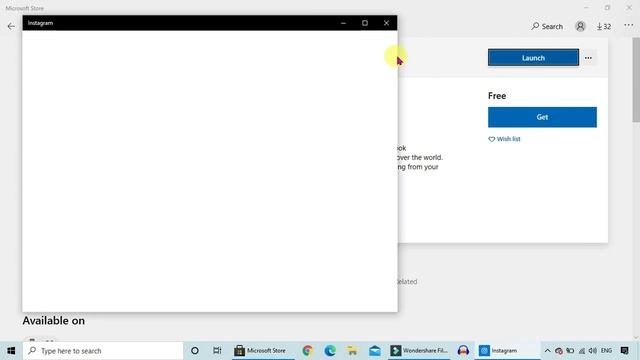This screenshot has height=360, width=640.
Task: Open the Windows Start menu
Action: pyautogui.click(x=11, y=351)
